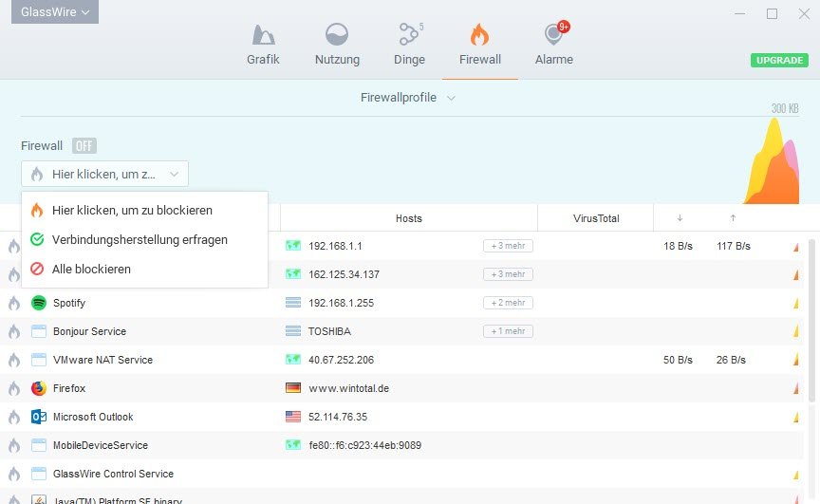Toggle firewall flame for Bonjour Service

14,331
